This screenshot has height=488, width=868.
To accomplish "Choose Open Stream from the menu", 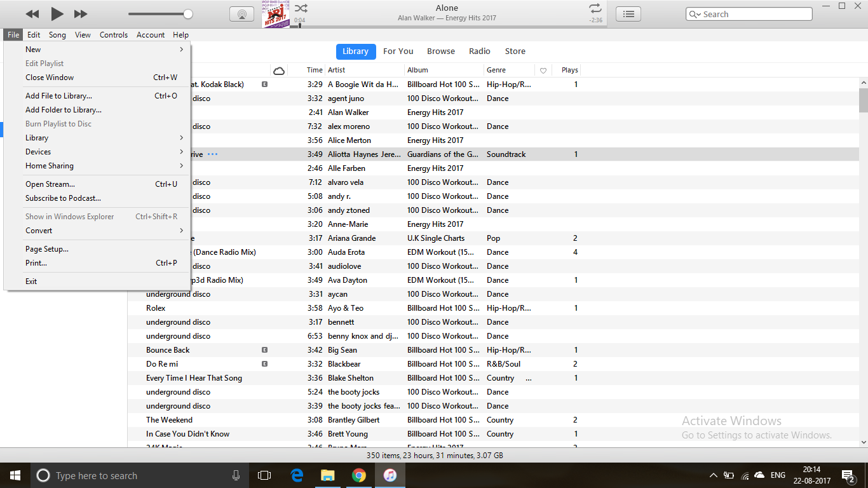I will tap(97, 184).
